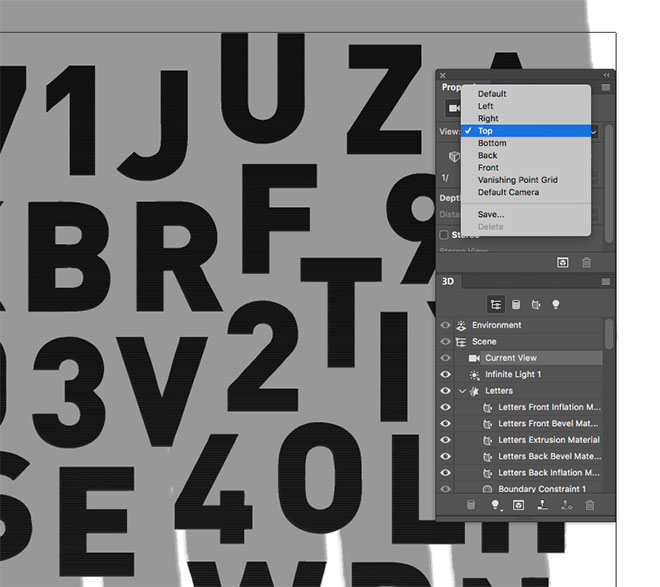
Task: Toggle visibility of Boundary Constraint 1
Action: click(445, 489)
